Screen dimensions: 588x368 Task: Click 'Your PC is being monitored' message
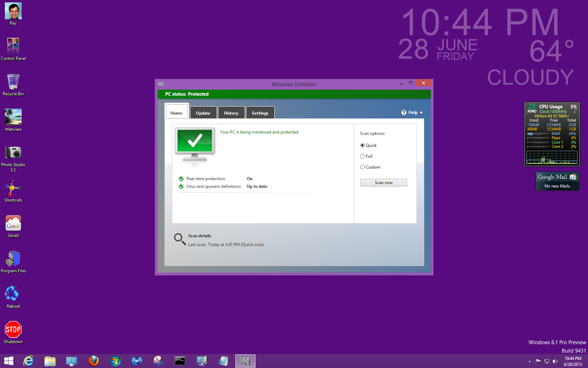(259, 132)
